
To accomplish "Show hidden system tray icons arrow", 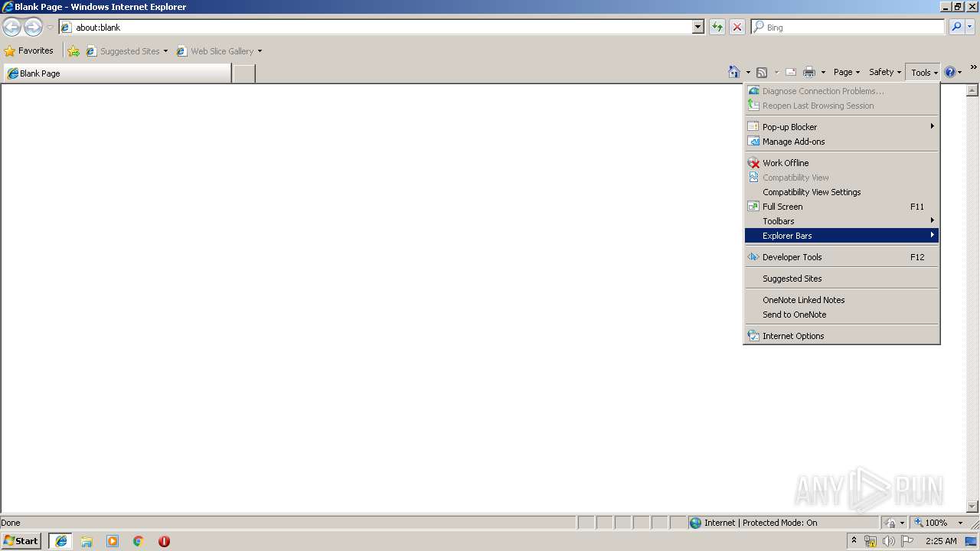I will (854, 541).
